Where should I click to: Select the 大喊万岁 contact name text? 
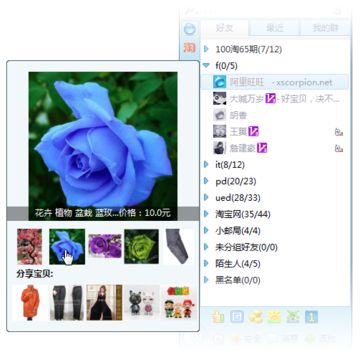246,99
